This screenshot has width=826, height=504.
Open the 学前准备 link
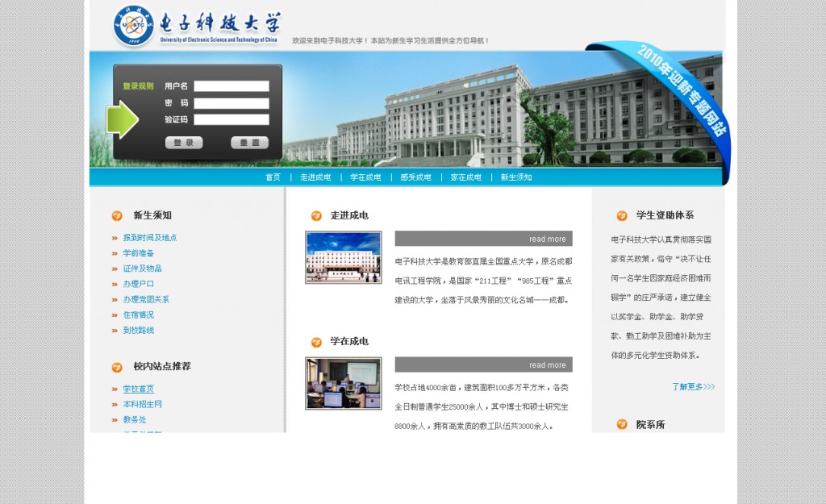pyautogui.click(x=139, y=253)
